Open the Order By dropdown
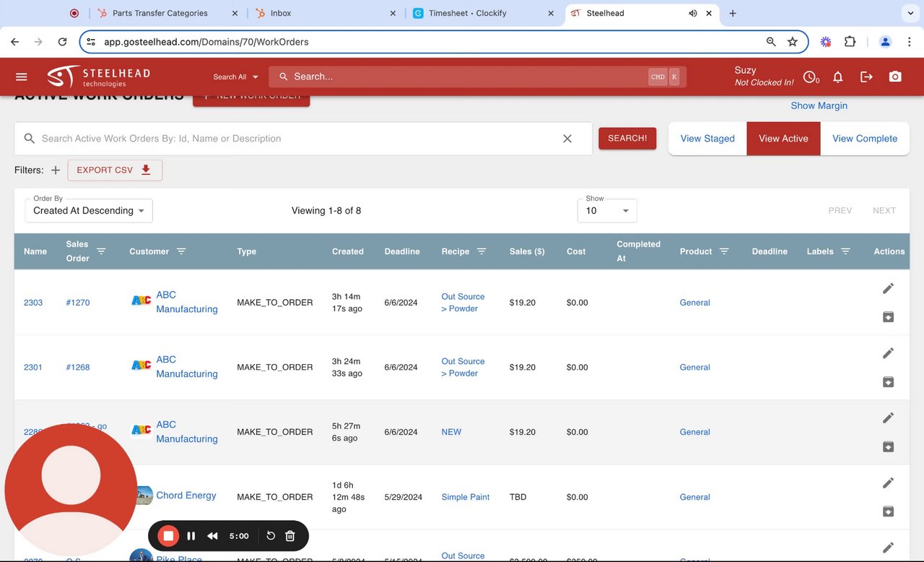This screenshot has height=562, width=924. [89, 210]
